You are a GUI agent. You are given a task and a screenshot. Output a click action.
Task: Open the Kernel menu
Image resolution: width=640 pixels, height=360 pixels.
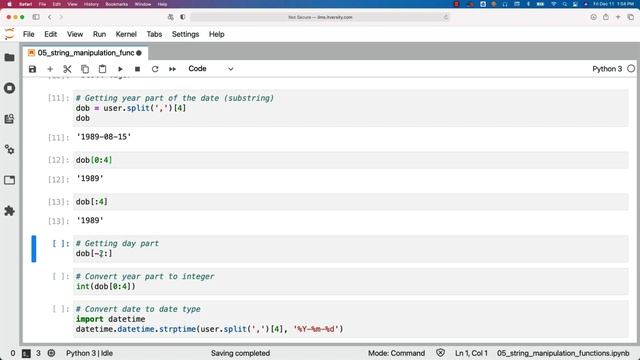[x=126, y=34]
